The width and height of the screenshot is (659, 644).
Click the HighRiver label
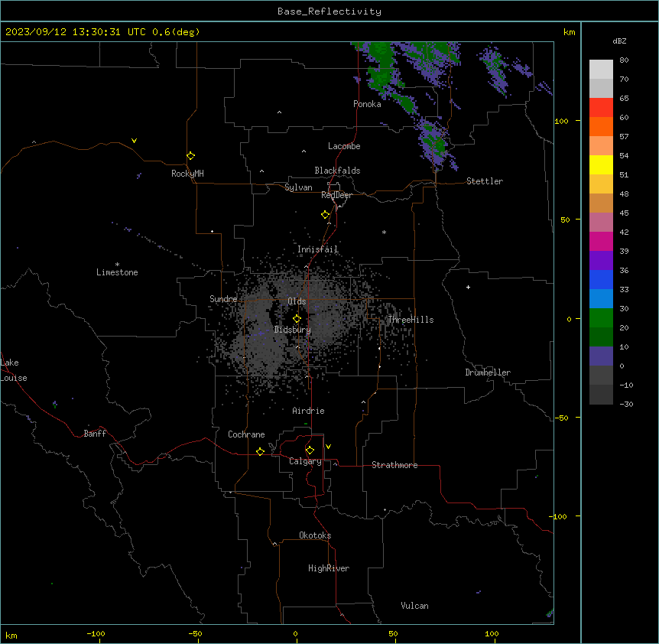(329, 568)
